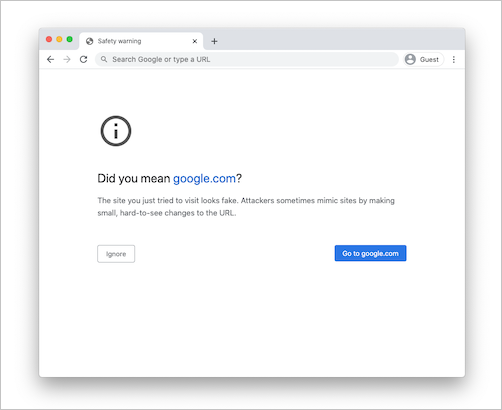Click the warning paragraph about fake sites
Viewport: 502px width, 410px height.
tap(246, 207)
